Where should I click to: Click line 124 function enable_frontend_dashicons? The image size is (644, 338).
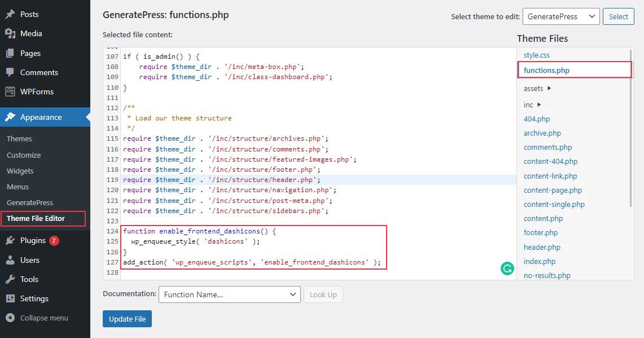coord(200,231)
